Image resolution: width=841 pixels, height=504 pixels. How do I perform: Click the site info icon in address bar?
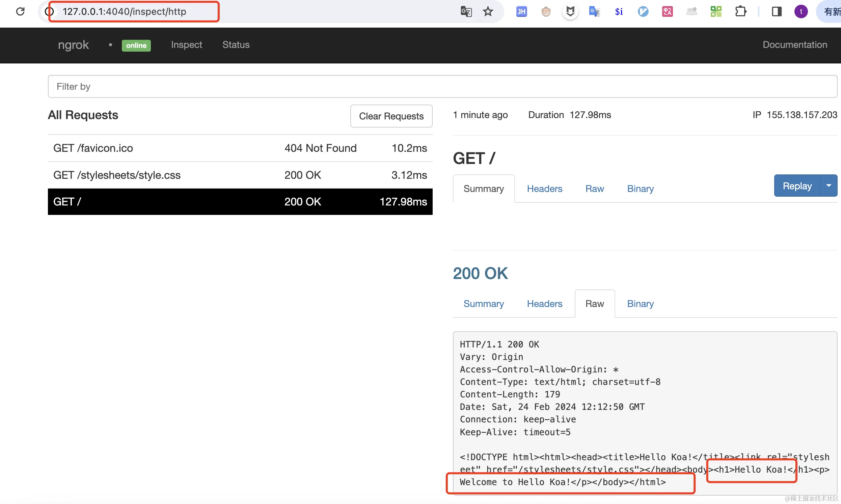click(x=50, y=11)
